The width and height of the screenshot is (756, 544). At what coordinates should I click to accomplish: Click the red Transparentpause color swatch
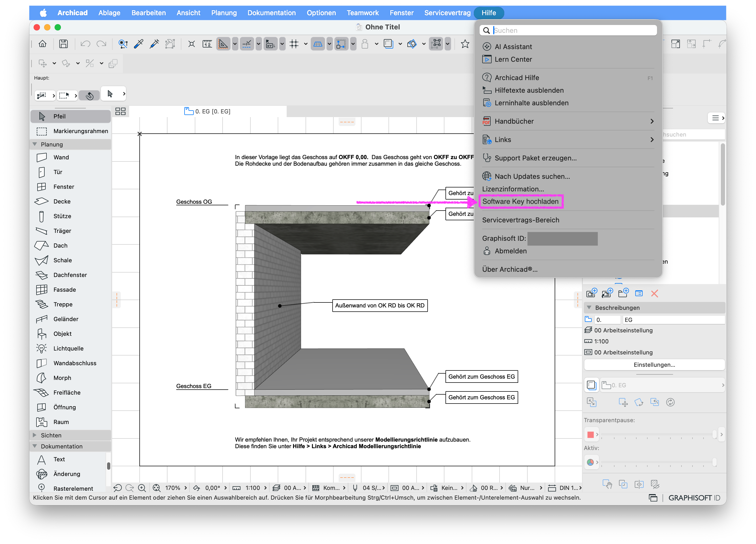click(590, 434)
